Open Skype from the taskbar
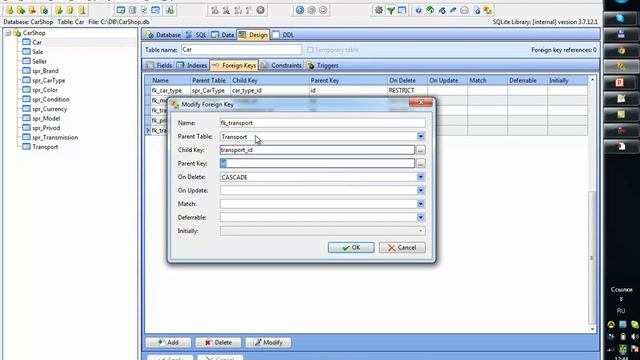640x360 pixels. point(621,18)
